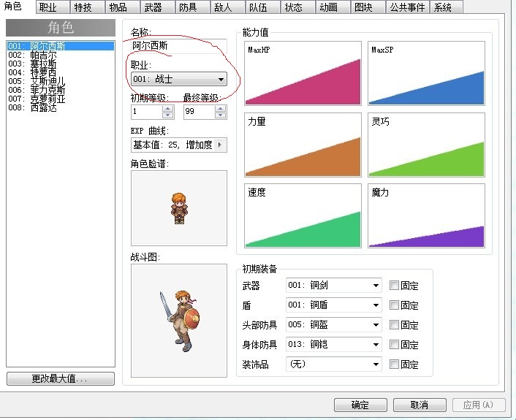516x420 pixels.
Task: Open the MaxSP curve graph
Action: pyautogui.click(x=426, y=73)
